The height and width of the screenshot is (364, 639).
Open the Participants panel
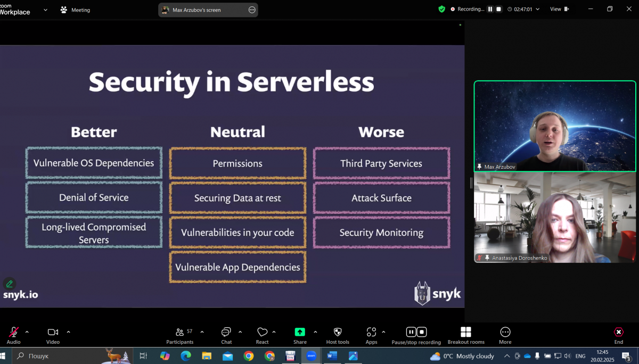tap(180, 332)
